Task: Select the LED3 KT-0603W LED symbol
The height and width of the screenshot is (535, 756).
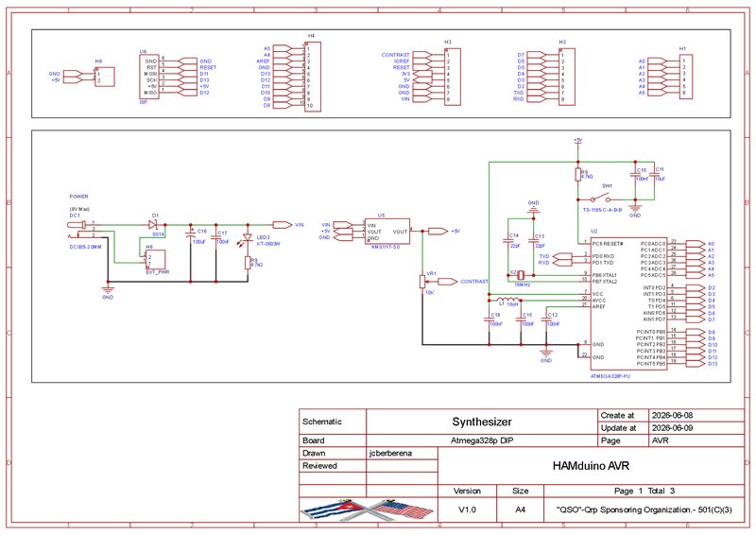Action: 248,238
